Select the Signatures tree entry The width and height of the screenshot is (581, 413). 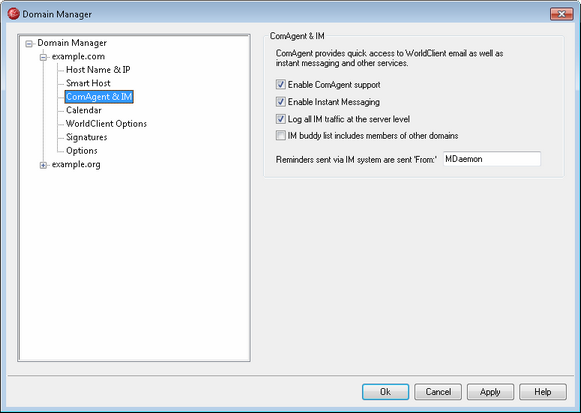pos(87,137)
